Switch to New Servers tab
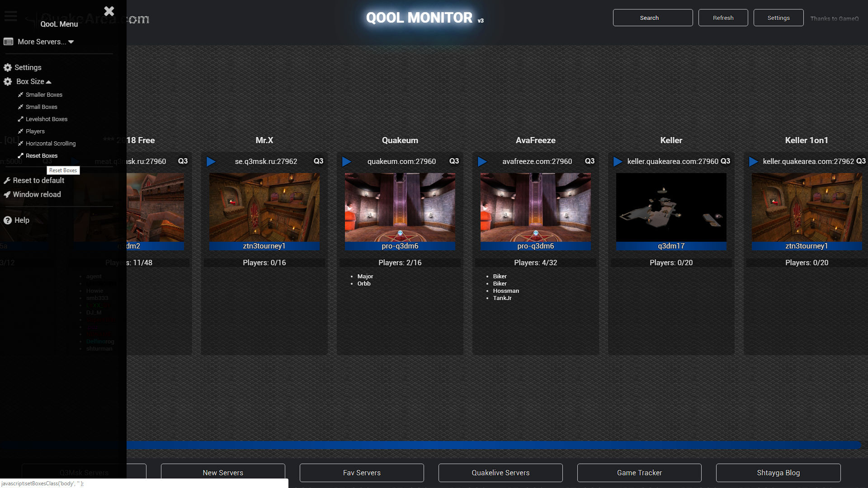The width and height of the screenshot is (868, 488). click(x=223, y=473)
